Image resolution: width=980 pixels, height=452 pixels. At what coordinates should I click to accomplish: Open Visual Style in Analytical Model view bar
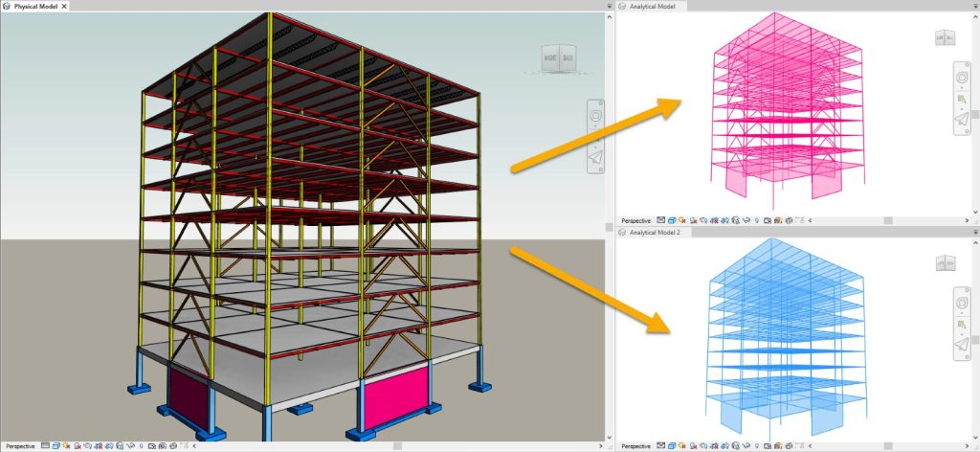[x=671, y=220]
